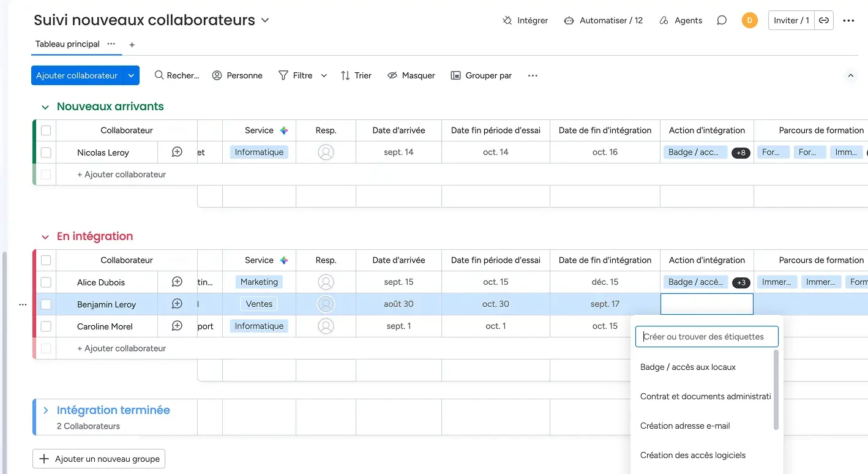Tick the checkbox for Benjamin Leroy
The width and height of the screenshot is (868, 474).
click(46, 304)
